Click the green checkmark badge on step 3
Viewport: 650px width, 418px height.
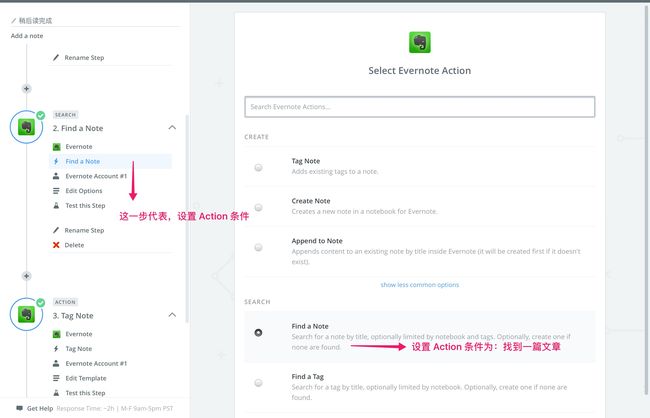(x=40, y=303)
